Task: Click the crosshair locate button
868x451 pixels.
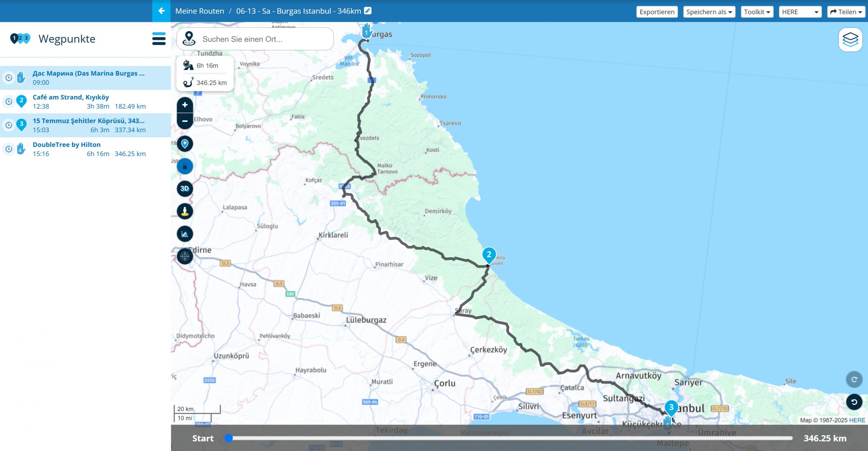Action: pyautogui.click(x=185, y=256)
